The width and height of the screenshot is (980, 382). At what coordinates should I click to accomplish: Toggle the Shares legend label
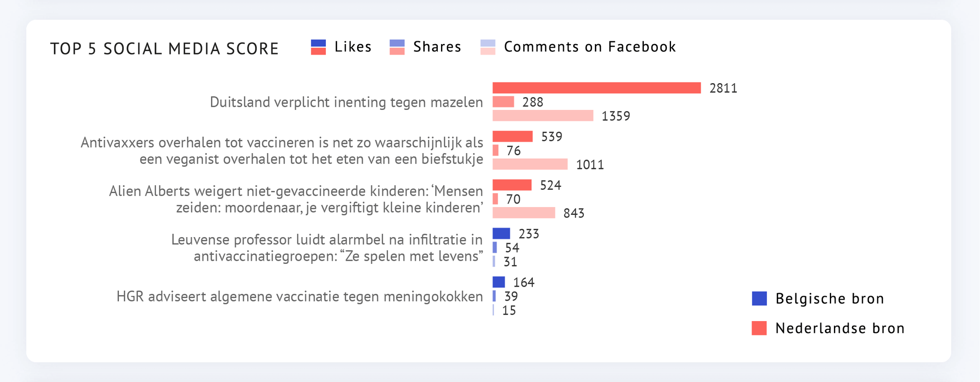(437, 47)
